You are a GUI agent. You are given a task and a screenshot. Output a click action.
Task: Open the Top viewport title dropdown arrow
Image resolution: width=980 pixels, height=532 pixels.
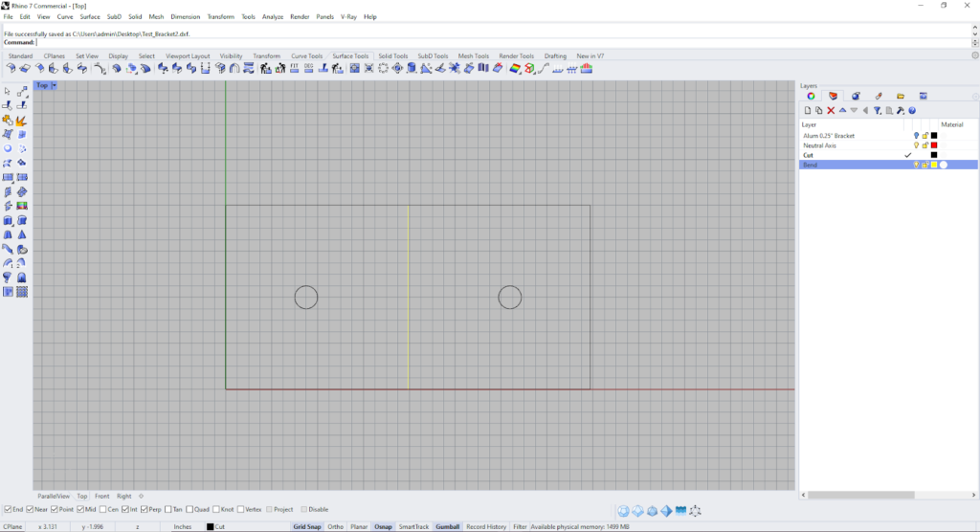click(x=55, y=85)
